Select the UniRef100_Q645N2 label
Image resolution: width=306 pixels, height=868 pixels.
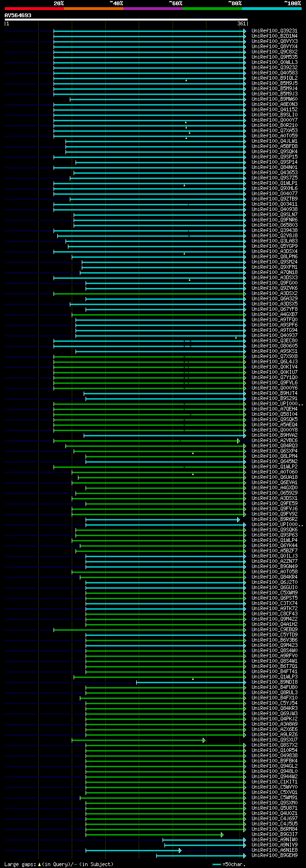coord(274,462)
